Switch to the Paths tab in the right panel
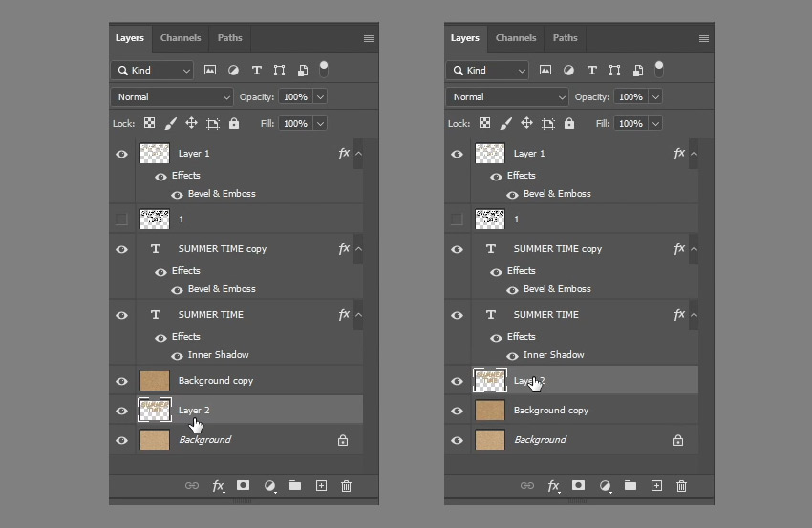Image resolution: width=812 pixels, height=528 pixels. [565, 38]
